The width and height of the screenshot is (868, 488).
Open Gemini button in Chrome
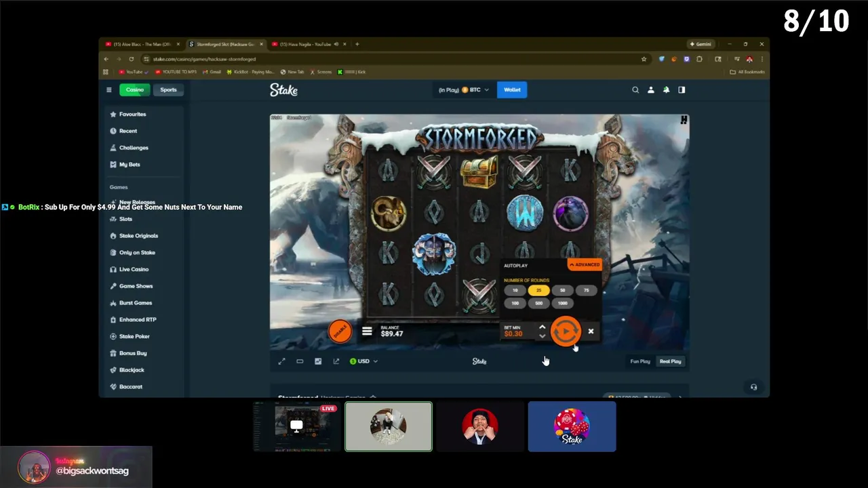(701, 44)
